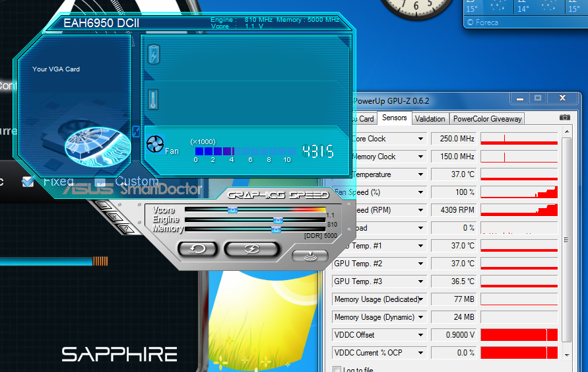Click the GPU Temp. #3 value 36.5 °C
The height and width of the screenshot is (372, 588).
pyautogui.click(x=454, y=281)
